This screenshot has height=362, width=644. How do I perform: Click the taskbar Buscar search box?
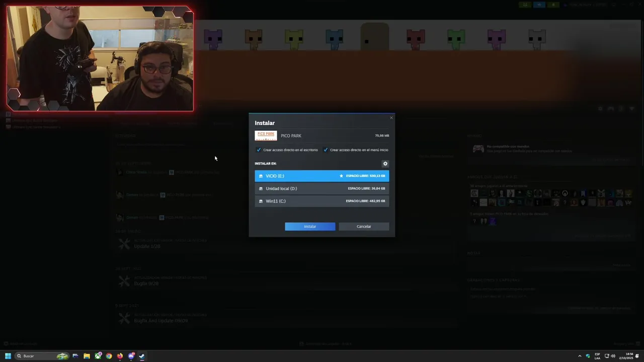(x=42, y=356)
